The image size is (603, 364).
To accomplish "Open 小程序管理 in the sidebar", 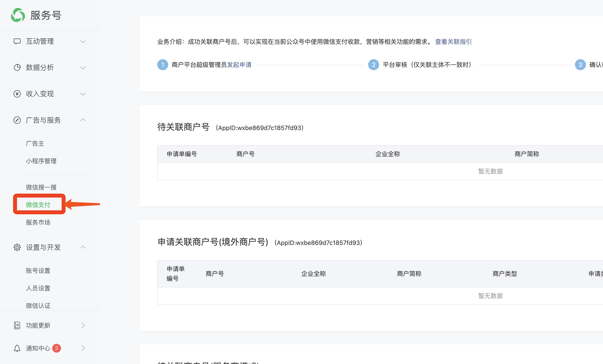I will point(41,161).
